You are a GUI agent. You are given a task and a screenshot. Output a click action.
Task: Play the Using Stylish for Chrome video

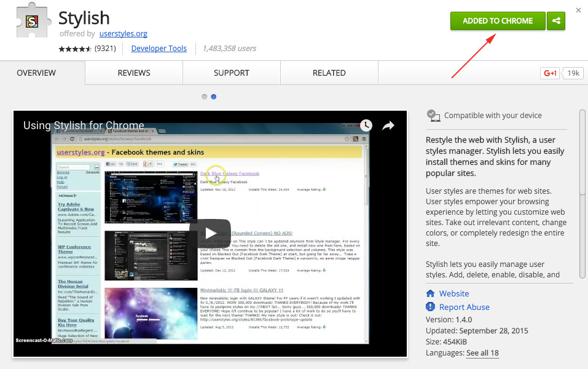tap(210, 233)
